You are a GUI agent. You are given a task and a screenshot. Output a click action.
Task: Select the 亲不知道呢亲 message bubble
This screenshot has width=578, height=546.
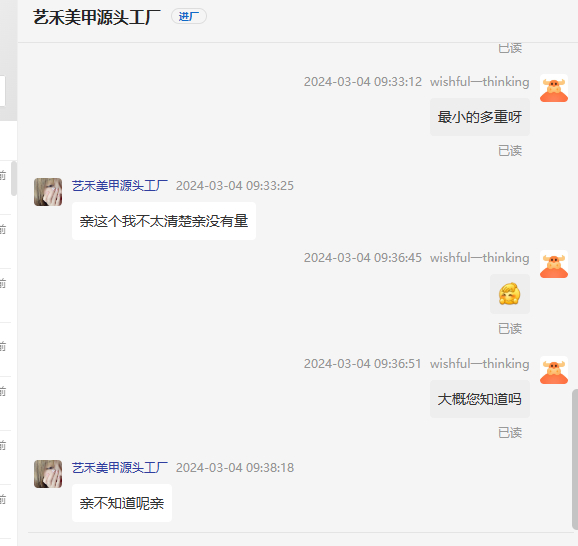pyautogui.click(x=122, y=503)
